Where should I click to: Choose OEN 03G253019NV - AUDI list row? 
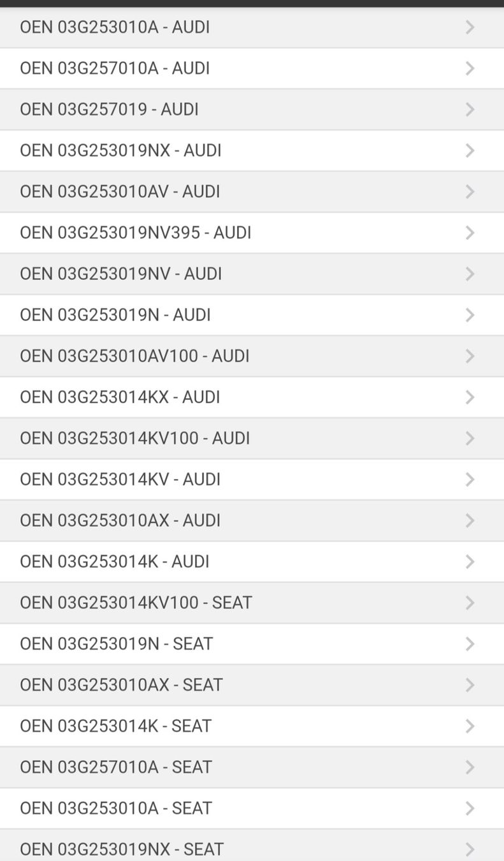pos(121,274)
